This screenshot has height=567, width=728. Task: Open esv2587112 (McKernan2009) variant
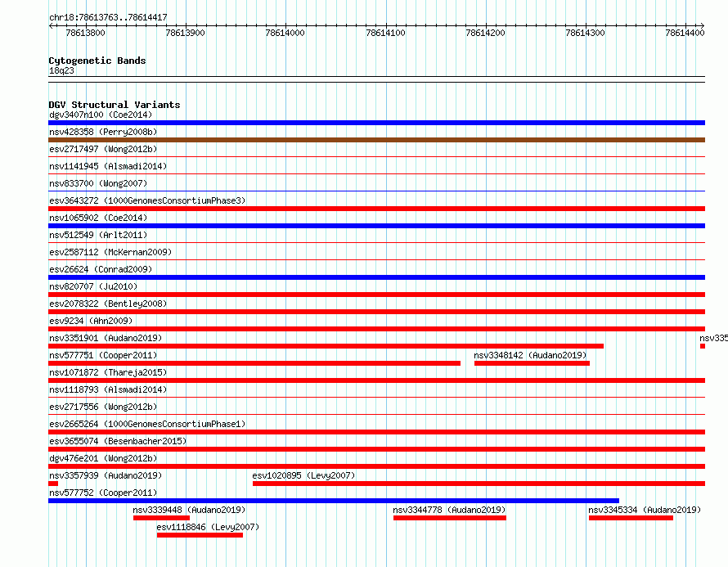pyautogui.click(x=110, y=252)
